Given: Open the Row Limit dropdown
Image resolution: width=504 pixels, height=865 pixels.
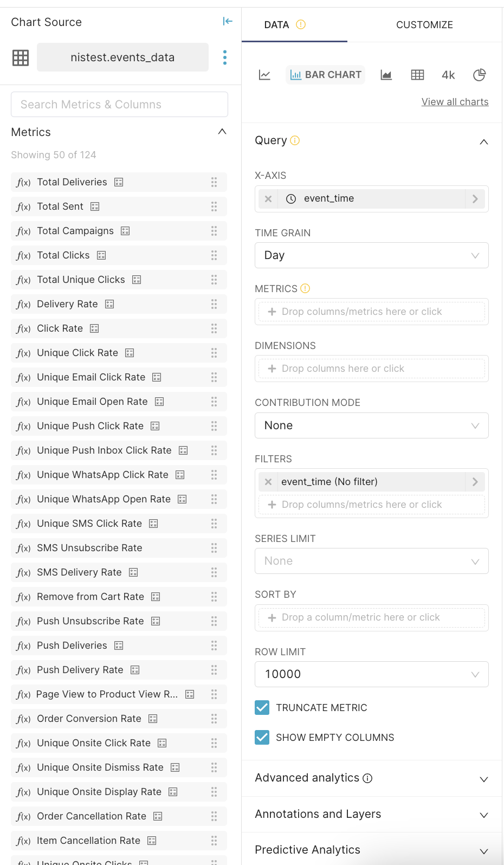Looking at the screenshot, I should (371, 674).
